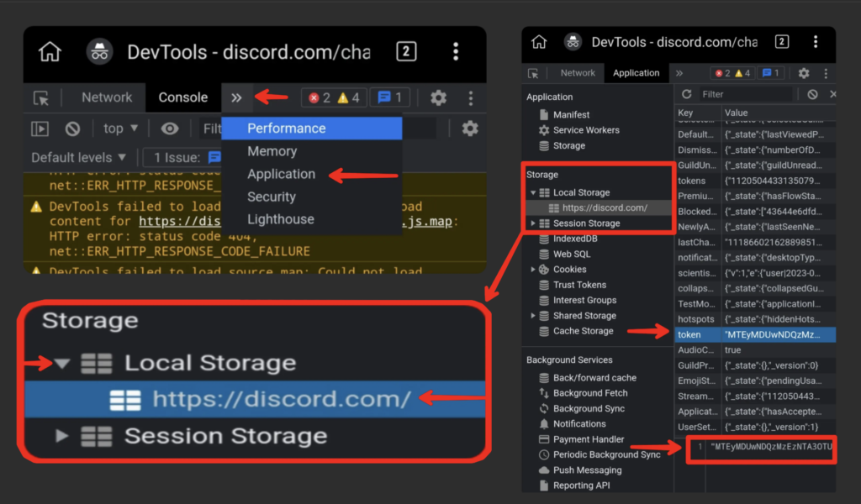This screenshot has height=504, width=861.
Task: Open Background Sync under Background Services
Action: 589,408
